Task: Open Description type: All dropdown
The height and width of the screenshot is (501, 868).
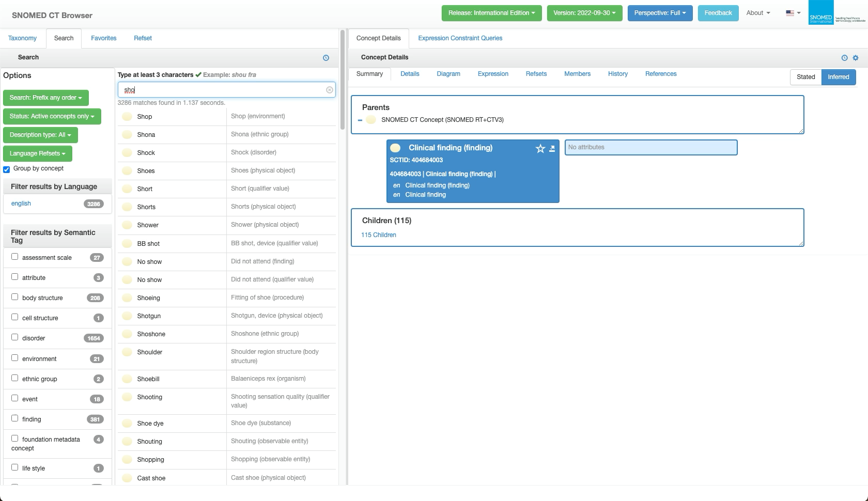Action: coord(40,135)
